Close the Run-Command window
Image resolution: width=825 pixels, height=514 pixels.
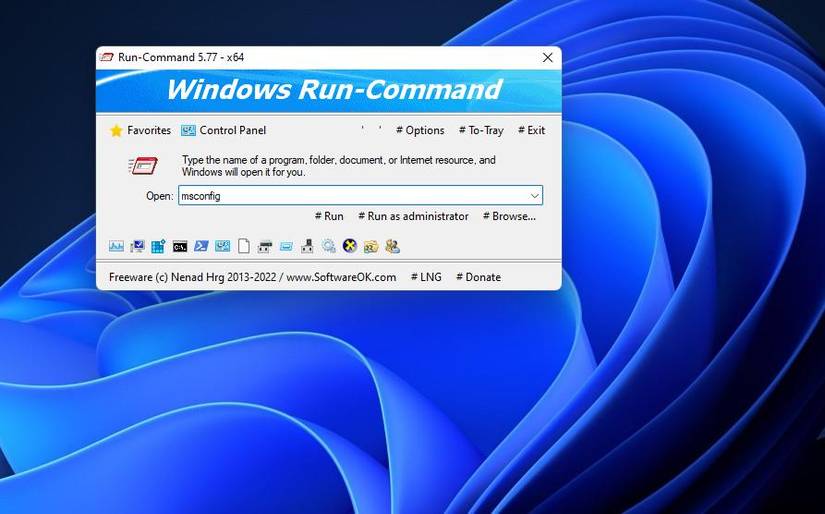(x=548, y=57)
